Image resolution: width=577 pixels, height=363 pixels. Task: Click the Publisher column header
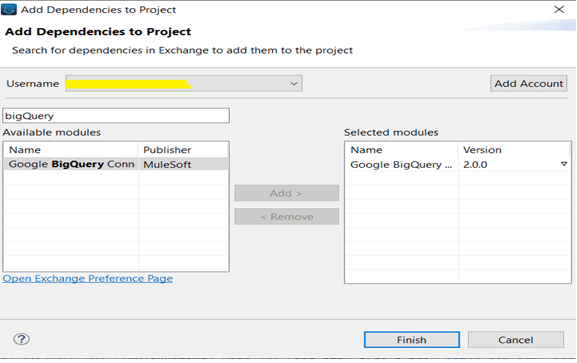point(183,150)
